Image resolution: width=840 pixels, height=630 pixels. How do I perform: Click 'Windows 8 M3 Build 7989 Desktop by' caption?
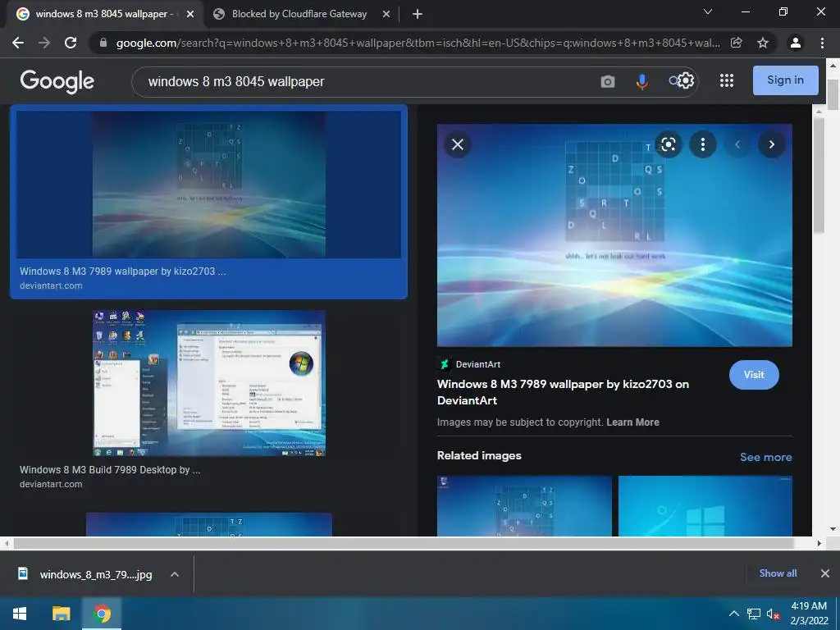[110, 470]
